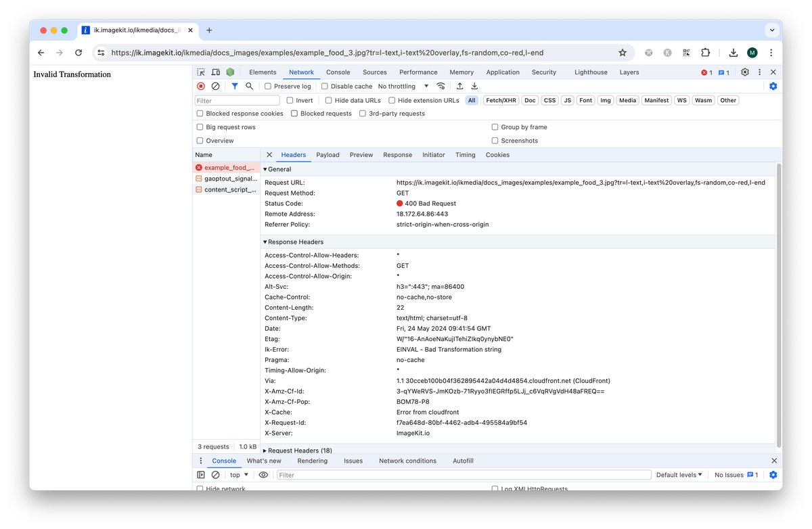This screenshot has width=812, height=529.
Task: Open the Default levels dropdown
Action: (x=679, y=475)
